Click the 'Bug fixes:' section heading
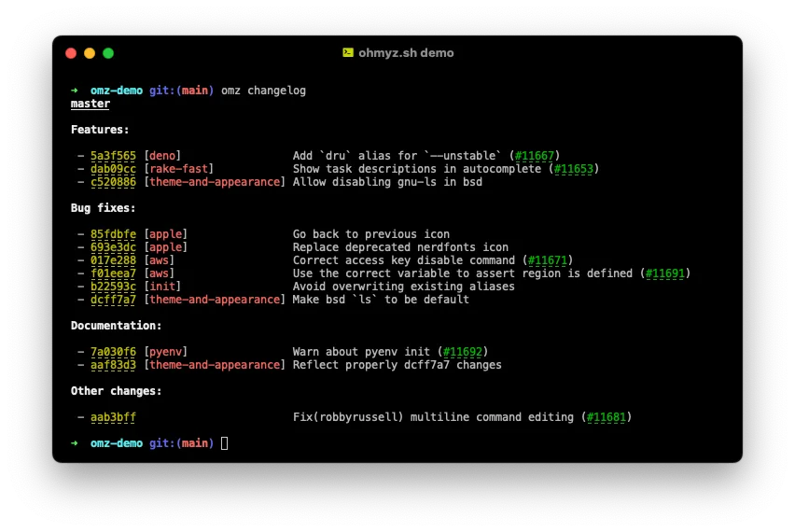The height and width of the screenshot is (532, 795). (103, 208)
